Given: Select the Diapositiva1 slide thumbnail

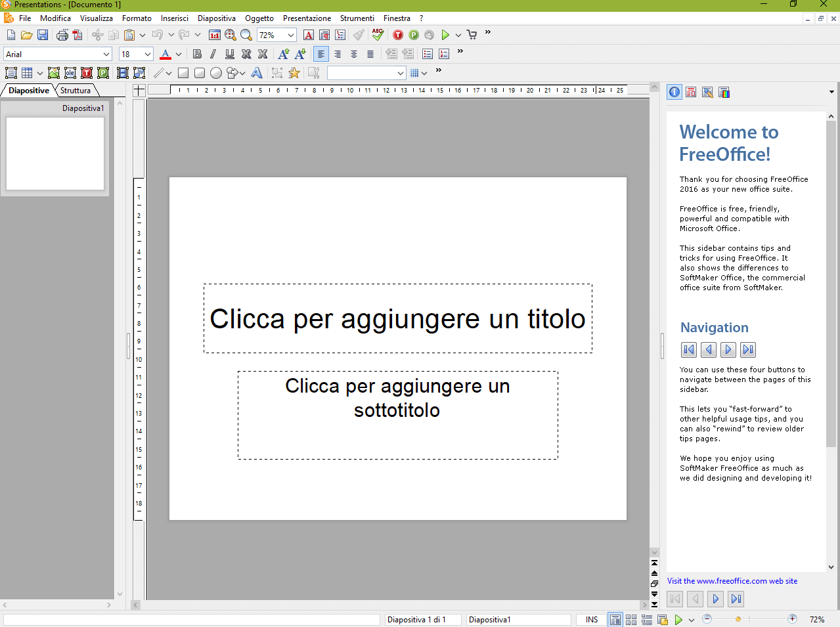Looking at the screenshot, I should click(x=55, y=154).
